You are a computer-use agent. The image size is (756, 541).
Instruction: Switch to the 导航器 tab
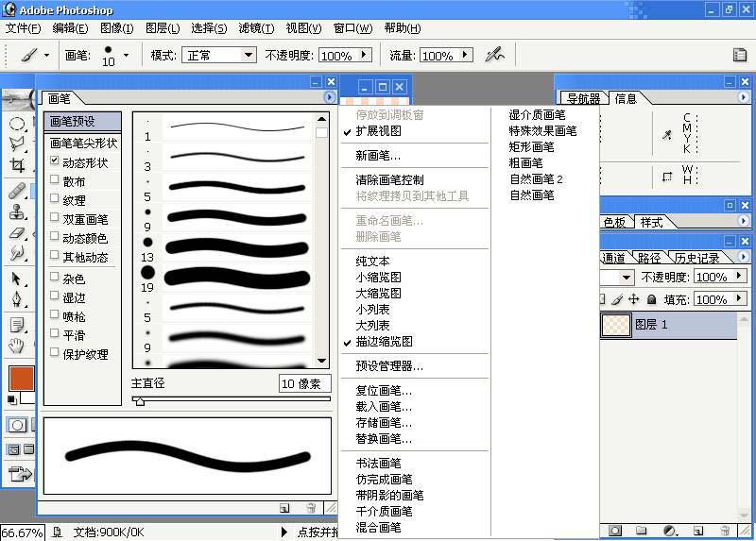583,99
